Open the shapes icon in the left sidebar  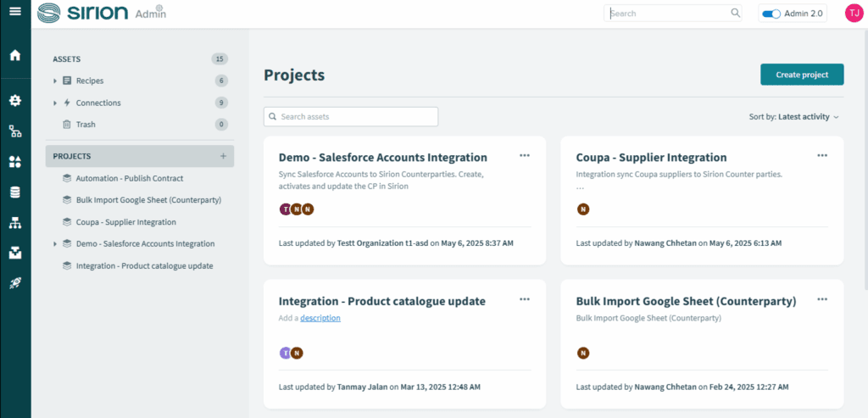(15, 162)
